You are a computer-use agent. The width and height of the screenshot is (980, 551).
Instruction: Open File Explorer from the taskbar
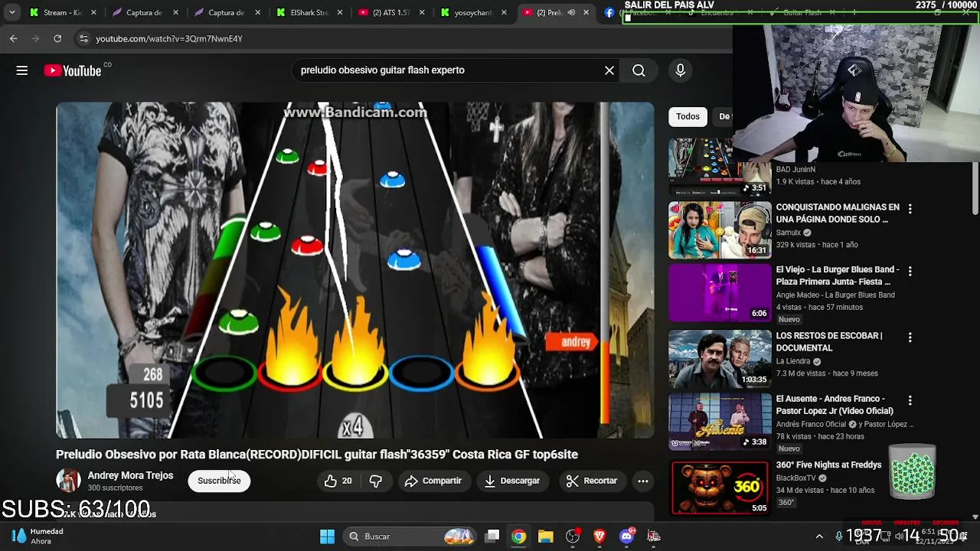546,536
